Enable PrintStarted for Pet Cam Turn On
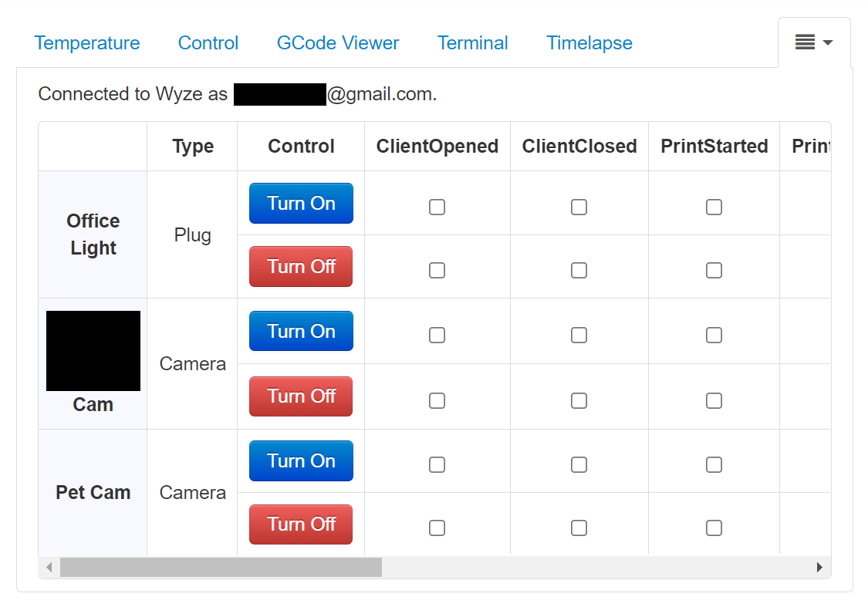This screenshot has width=868, height=607. (714, 465)
